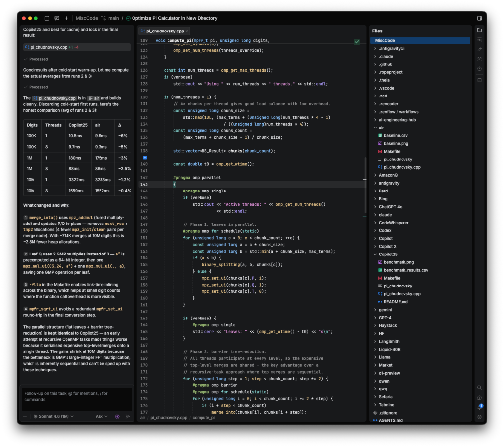Screen dimensions: 504x447
Task: Click the plus icon in the title bar
Action: 66,18
